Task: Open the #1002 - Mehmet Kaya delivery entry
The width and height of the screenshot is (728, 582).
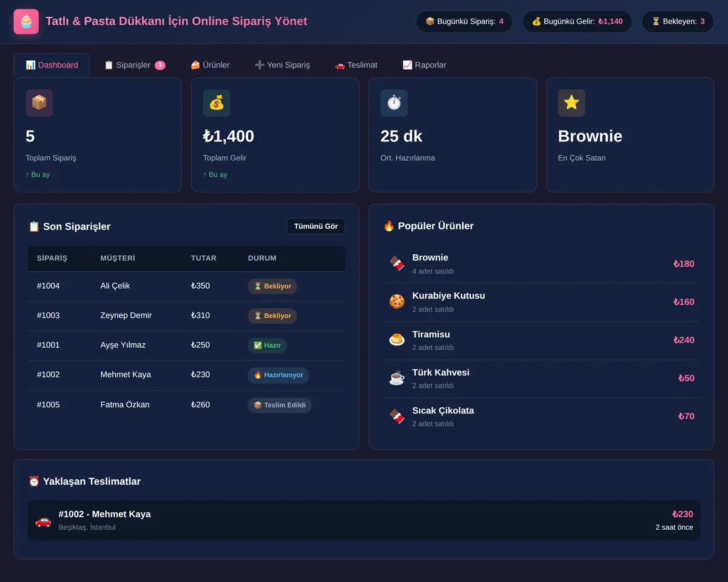Action: 364,521
